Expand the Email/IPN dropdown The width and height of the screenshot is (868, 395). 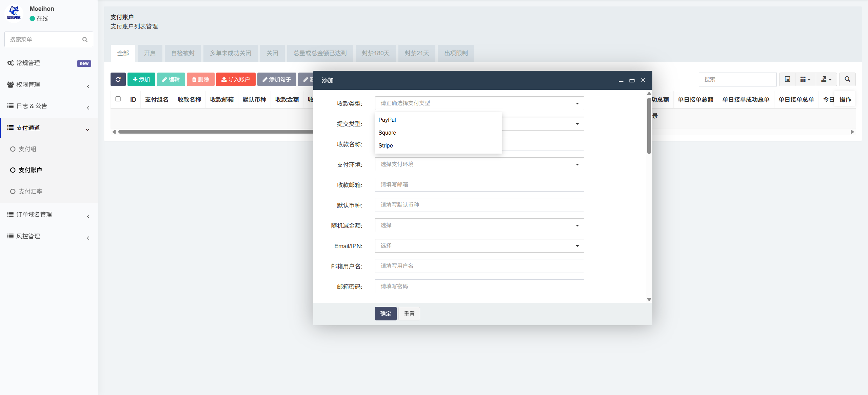coord(479,246)
